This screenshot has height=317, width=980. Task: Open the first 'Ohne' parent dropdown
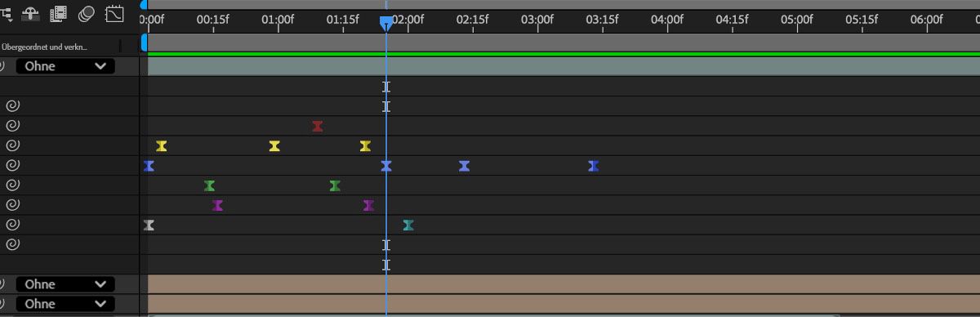click(x=65, y=66)
